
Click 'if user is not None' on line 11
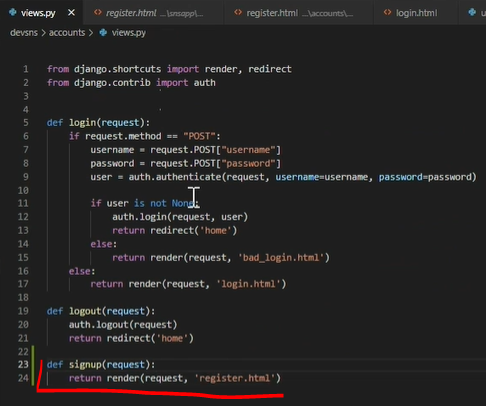[x=142, y=203]
